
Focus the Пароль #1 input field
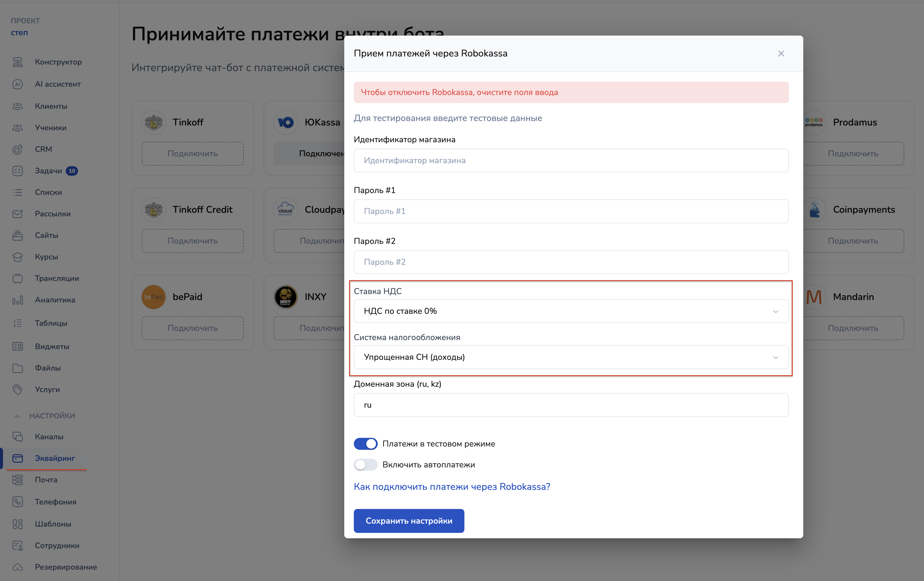pyautogui.click(x=570, y=211)
